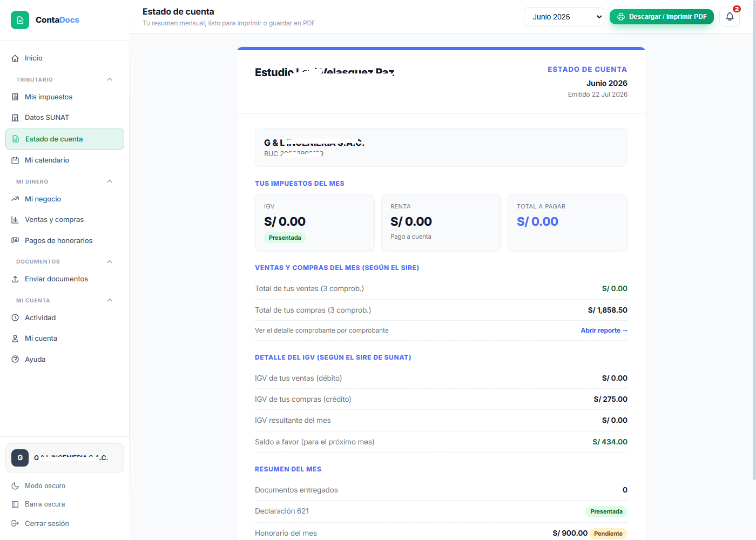The image size is (756, 540).
Task: Click the logout icon for Cerrar sesión
Action: tap(15, 524)
